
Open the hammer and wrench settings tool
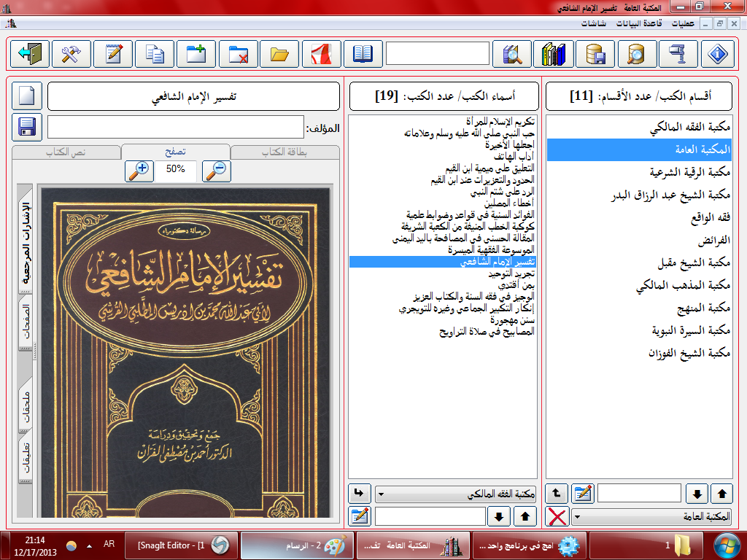point(71,55)
